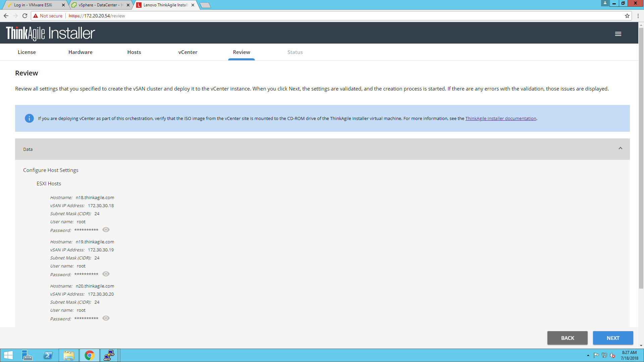This screenshot has width=644, height=362.
Task: Reload the page with the refresh icon
Action: pos(25,16)
